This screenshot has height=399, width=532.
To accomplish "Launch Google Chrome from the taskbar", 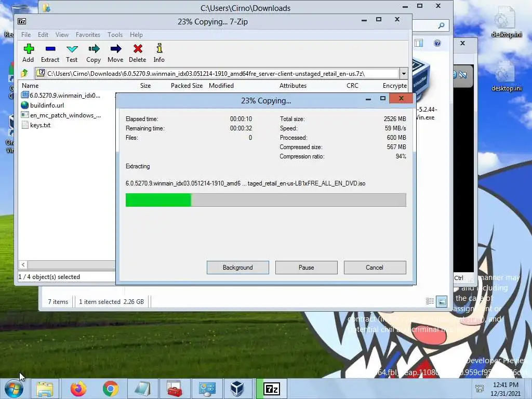I will click(x=110, y=389).
